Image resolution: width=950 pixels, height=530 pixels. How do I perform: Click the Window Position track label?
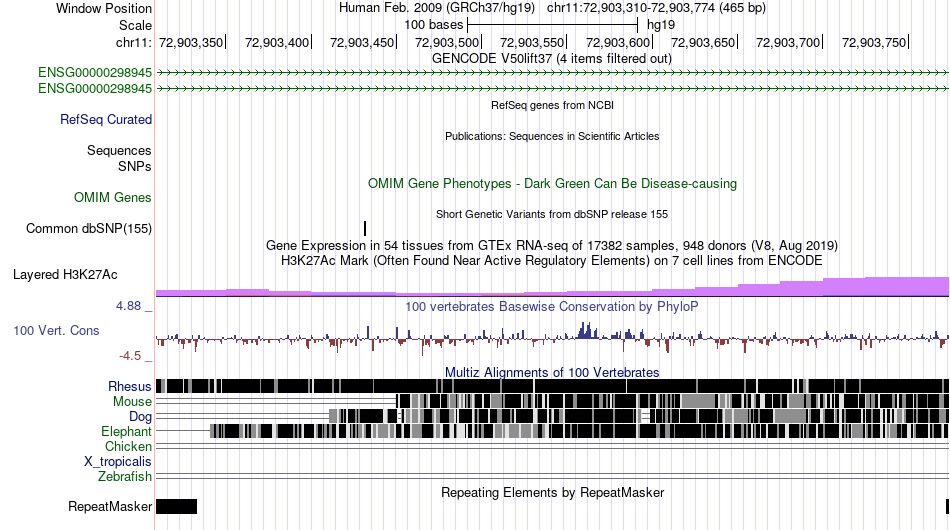[x=104, y=8]
